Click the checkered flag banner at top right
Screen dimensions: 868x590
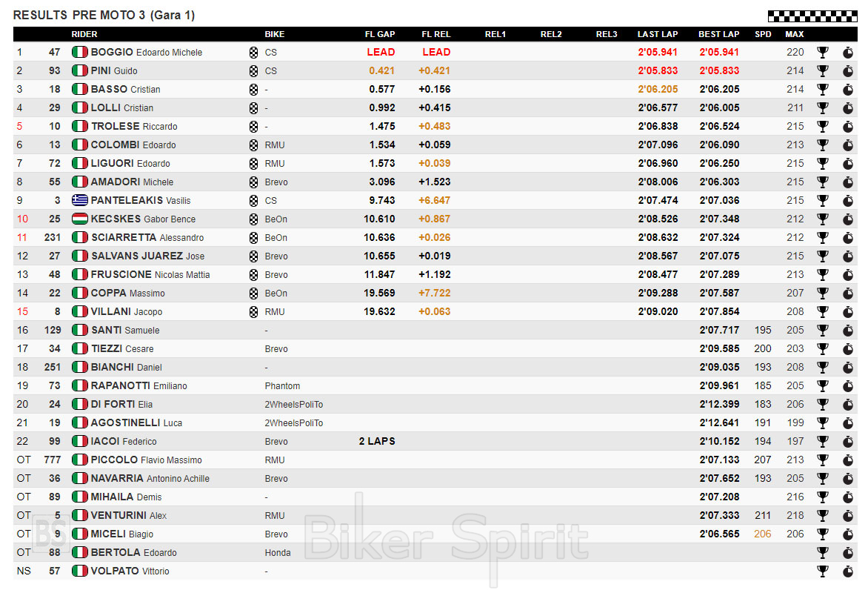point(812,16)
